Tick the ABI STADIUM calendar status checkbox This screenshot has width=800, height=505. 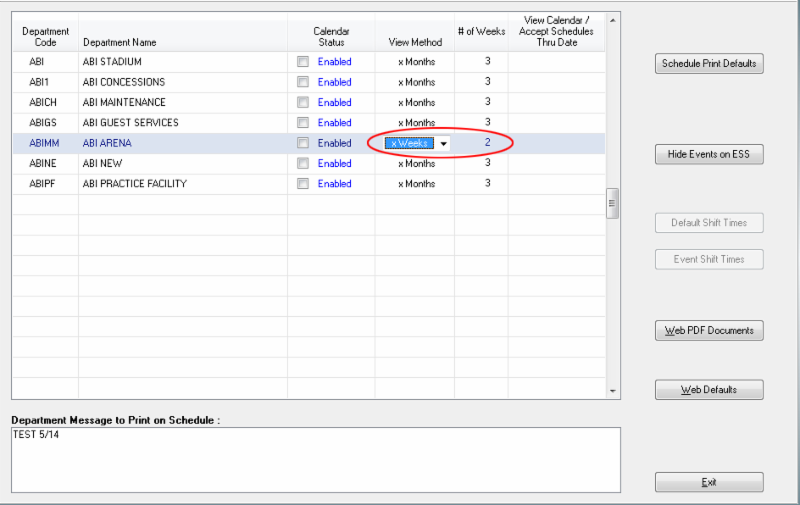tap(303, 62)
